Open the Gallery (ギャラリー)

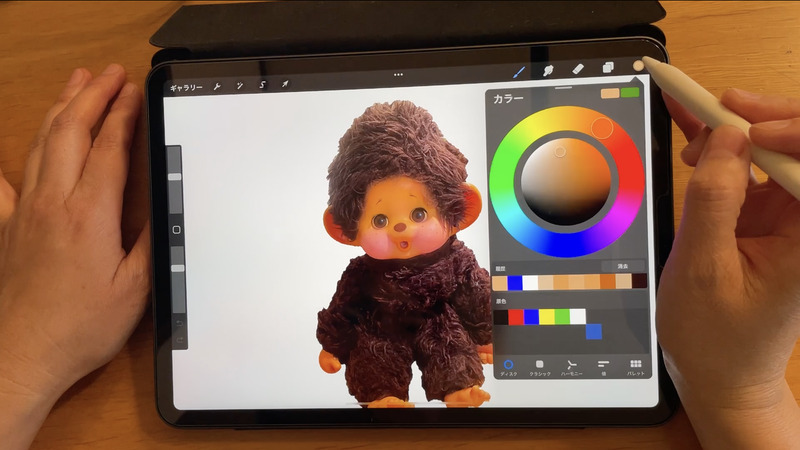tap(186, 88)
